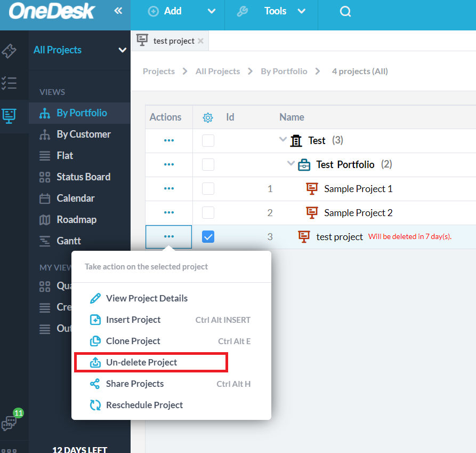Click the Un-delete Project upload icon
Image resolution: width=476 pixels, height=453 pixels.
point(95,362)
